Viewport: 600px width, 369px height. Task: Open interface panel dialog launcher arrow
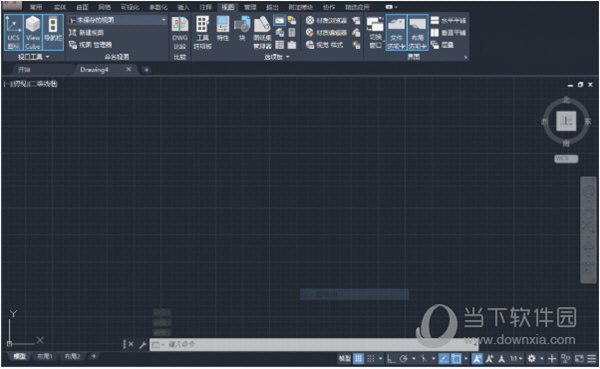pos(466,57)
